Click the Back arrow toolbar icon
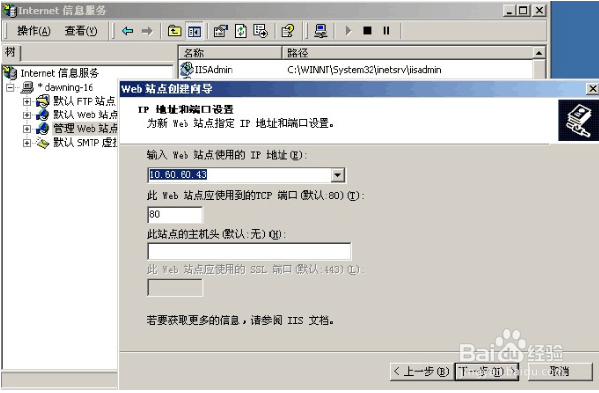This screenshot has height=393, width=599. 128,31
